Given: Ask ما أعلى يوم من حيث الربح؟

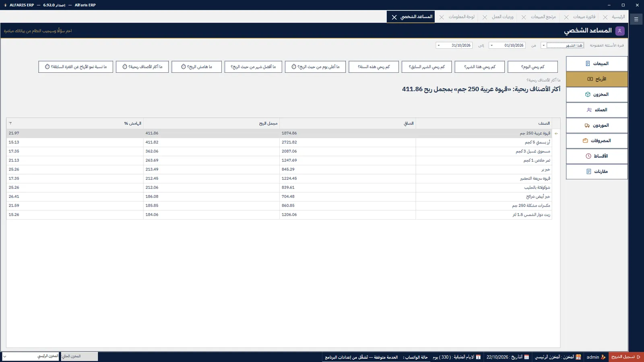Looking at the screenshot, I should coord(315,67).
